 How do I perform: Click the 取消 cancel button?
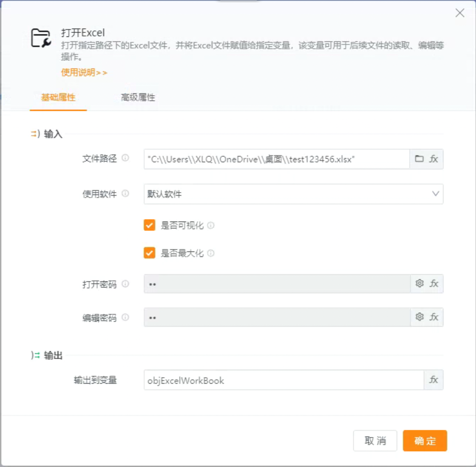[375, 441]
